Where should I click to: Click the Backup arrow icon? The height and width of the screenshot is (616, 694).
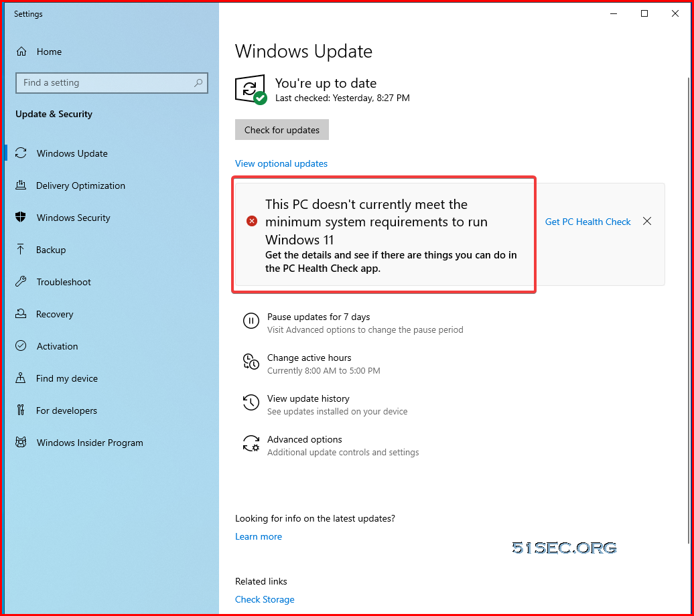pyautogui.click(x=20, y=249)
